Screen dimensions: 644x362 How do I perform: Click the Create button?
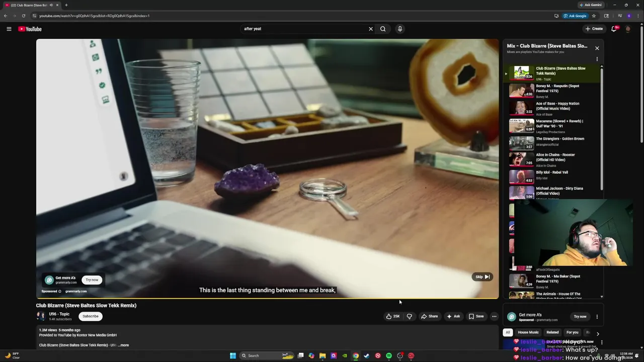(594, 29)
